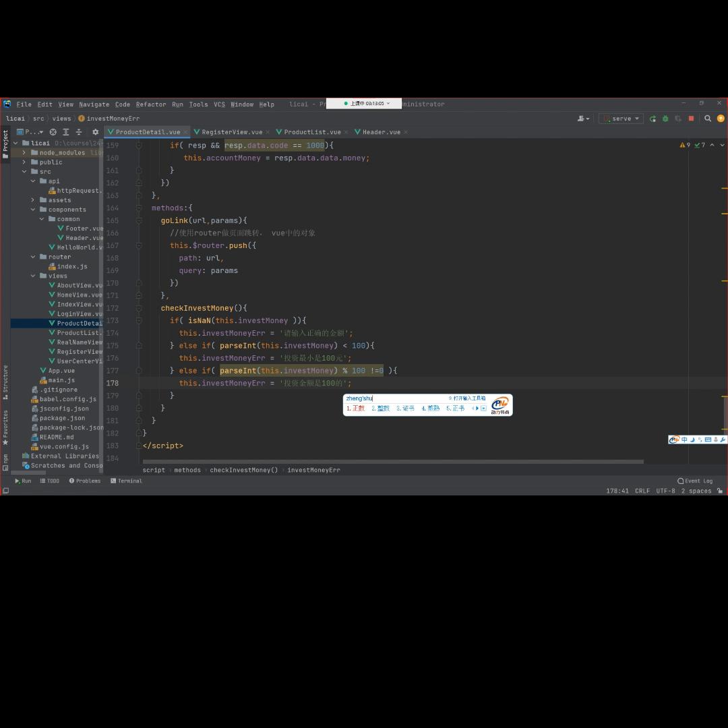Open Search Everywhere magnifier icon
728x728 pixels.
[708, 119]
